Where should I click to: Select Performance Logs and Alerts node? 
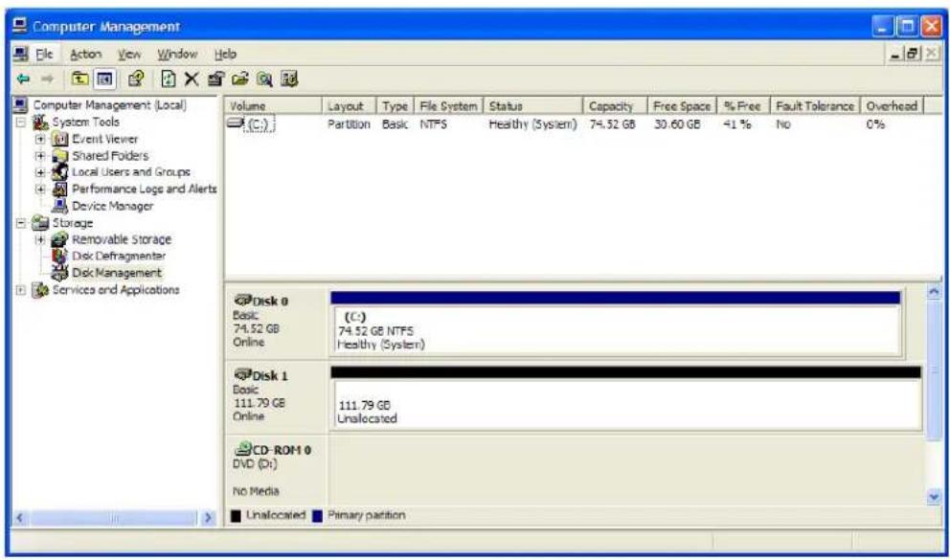145,189
